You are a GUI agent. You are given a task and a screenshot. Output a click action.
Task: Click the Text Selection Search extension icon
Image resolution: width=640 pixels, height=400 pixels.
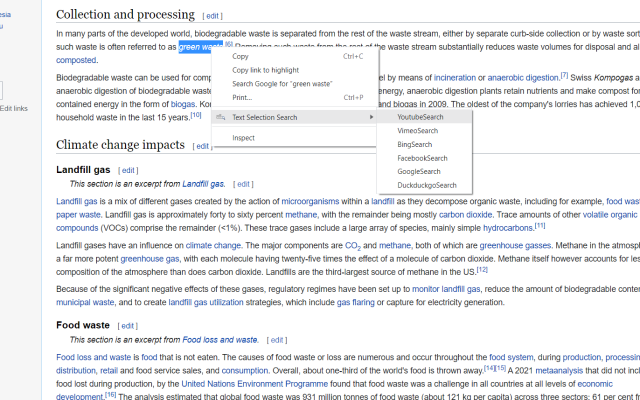(221, 117)
